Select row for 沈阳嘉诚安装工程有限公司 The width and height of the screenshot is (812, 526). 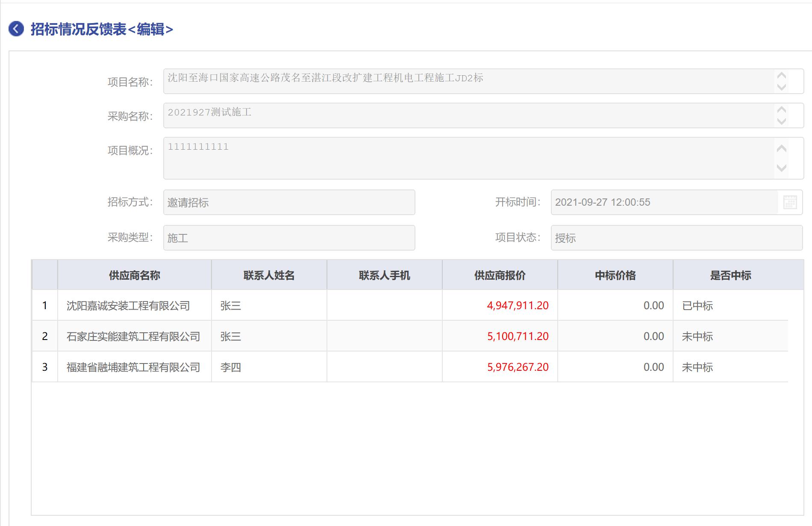point(128,306)
